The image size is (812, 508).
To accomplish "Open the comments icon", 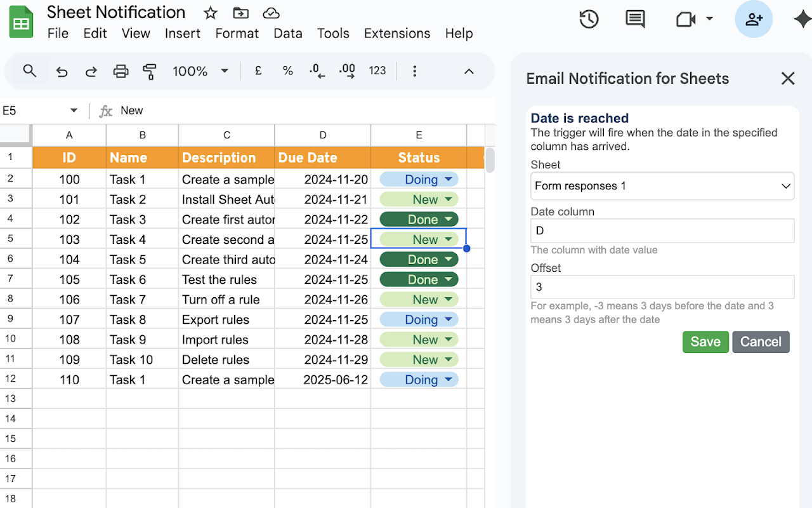I will click(635, 19).
